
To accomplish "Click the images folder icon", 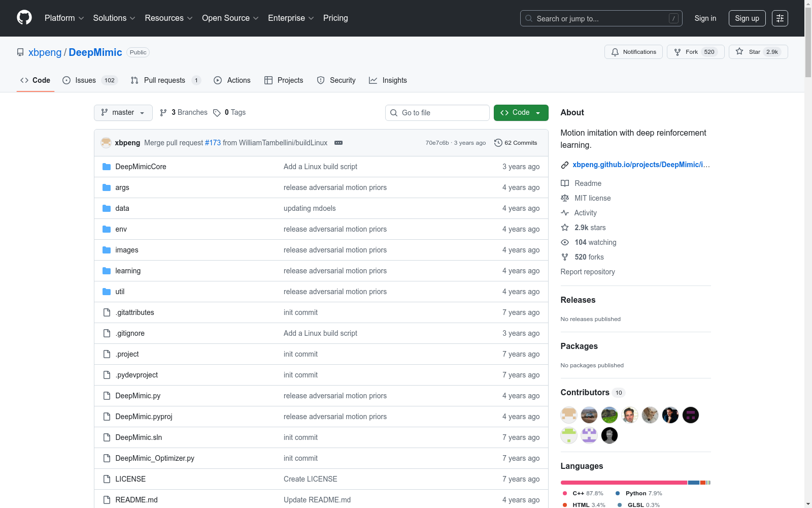I will coord(107,250).
